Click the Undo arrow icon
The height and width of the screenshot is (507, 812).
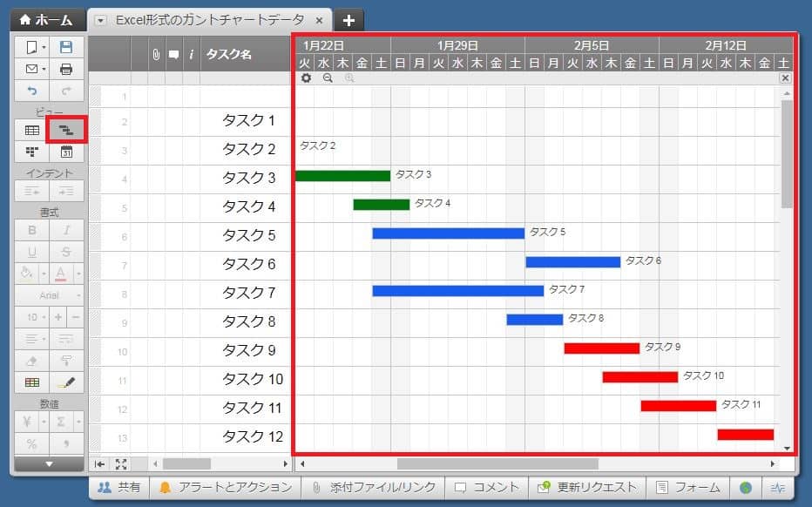[x=32, y=91]
